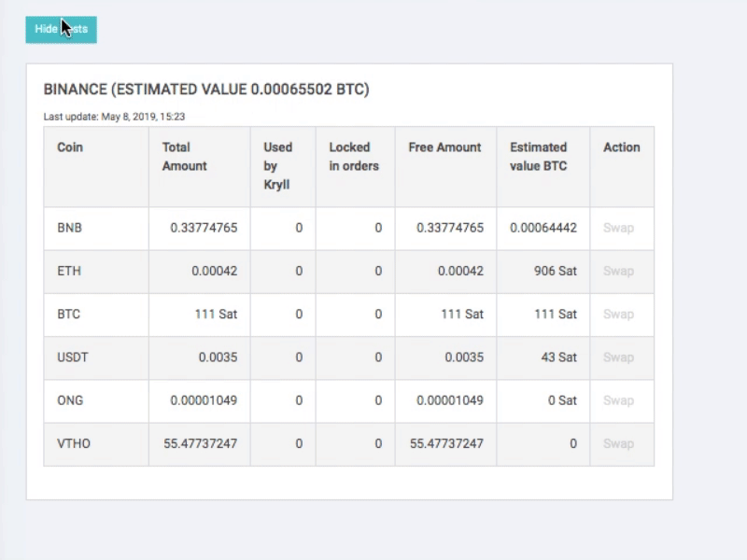747x560 pixels.
Task: Select BNB estimated value 0.00064442
Action: tap(543, 228)
